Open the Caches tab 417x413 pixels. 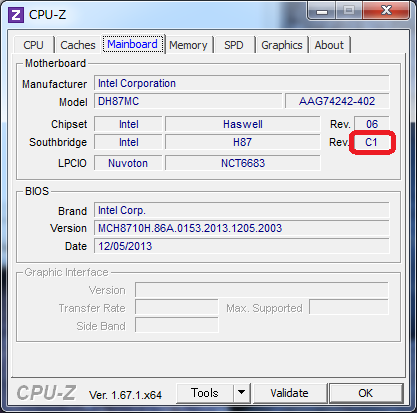(x=78, y=45)
